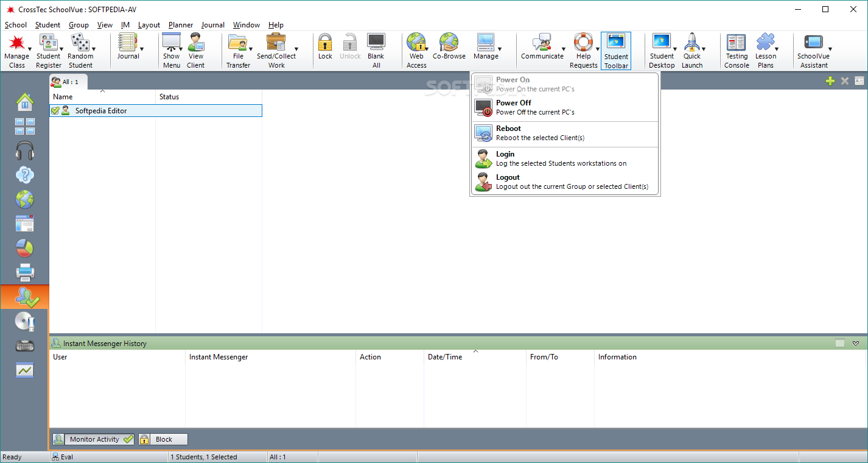The width and height of the screenshot is (868, 463).
Task: Collapse the Instant Messenger History panel chevron
Action: [856, 344]
